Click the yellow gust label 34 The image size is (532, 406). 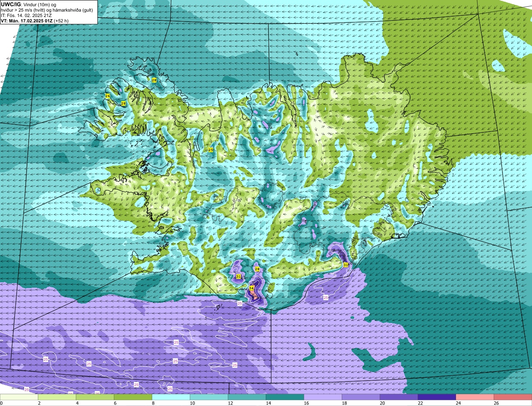click(x=251, y=288)
